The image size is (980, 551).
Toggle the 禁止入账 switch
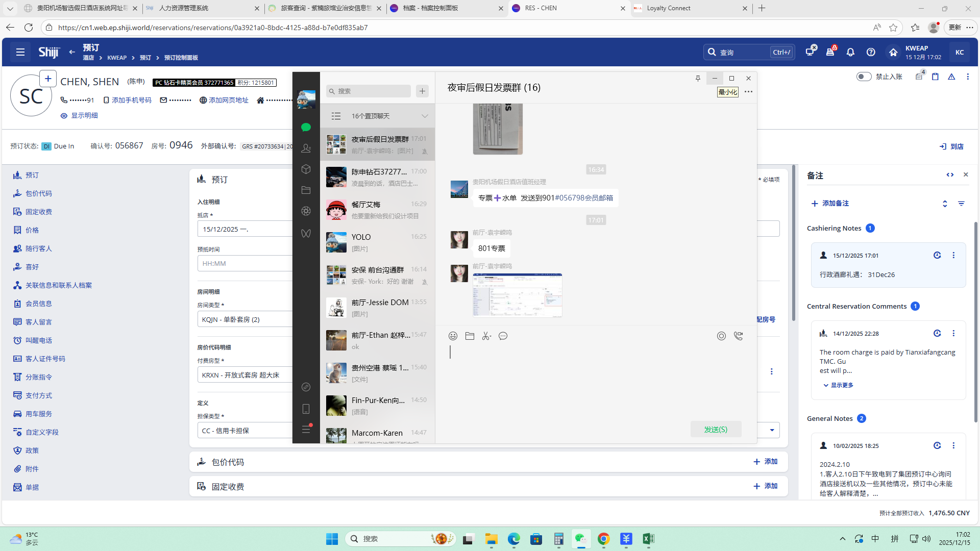coord(864,77)
